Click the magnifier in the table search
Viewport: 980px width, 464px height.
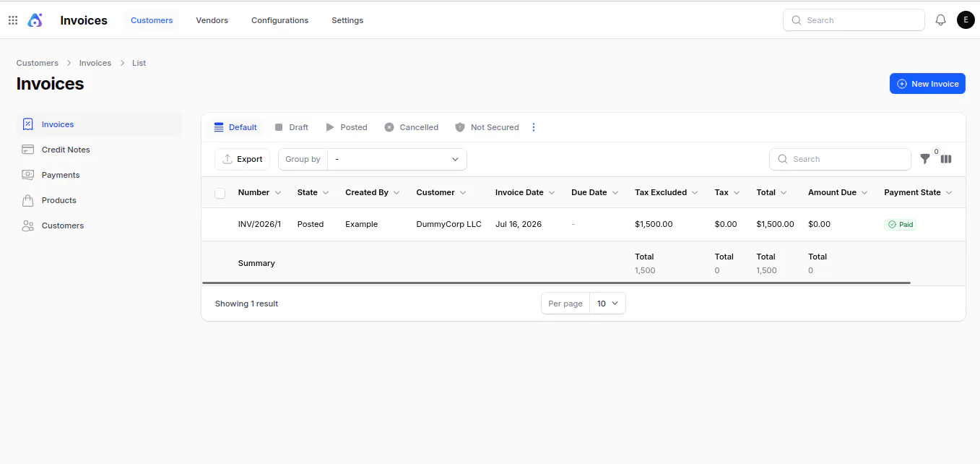783,159
